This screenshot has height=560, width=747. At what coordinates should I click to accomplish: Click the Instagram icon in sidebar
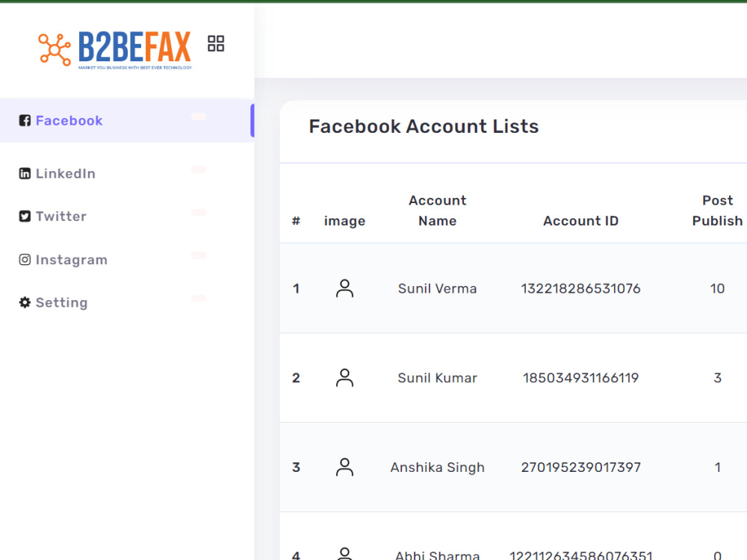click(x=25, y=260)
